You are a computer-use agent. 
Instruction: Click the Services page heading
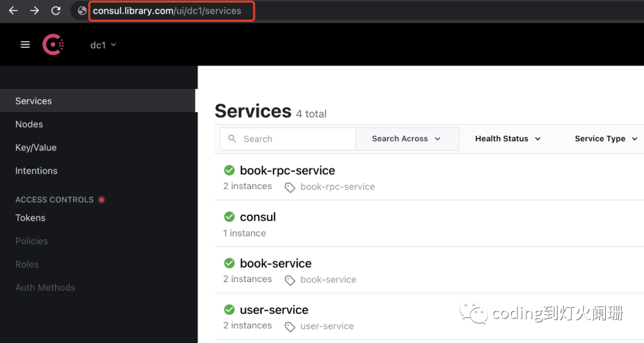253,111
